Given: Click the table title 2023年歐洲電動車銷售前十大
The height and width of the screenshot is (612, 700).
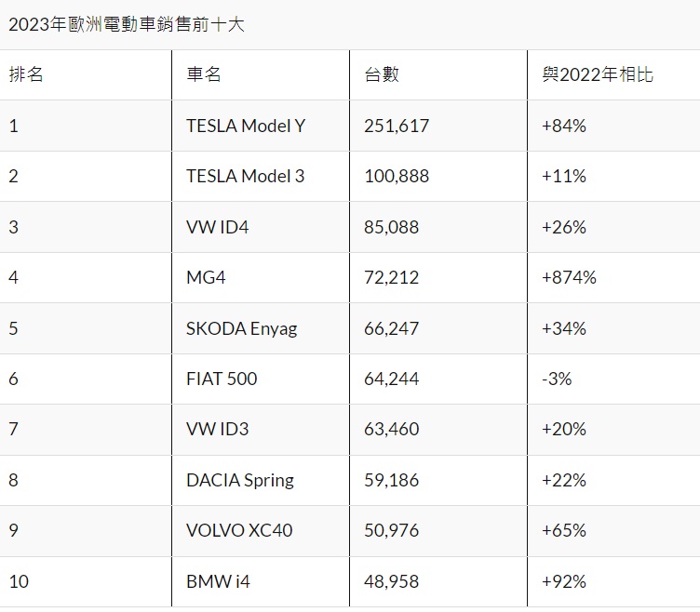Looking at the screenshot, I should 126,25.
